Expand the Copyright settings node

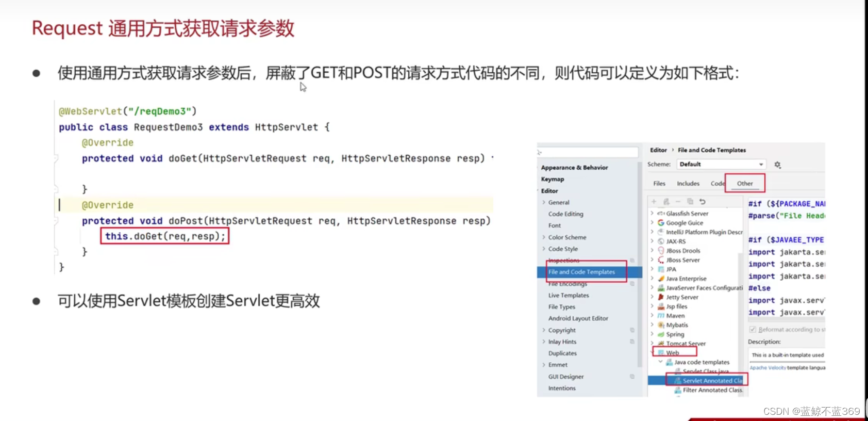click(544, 330)
